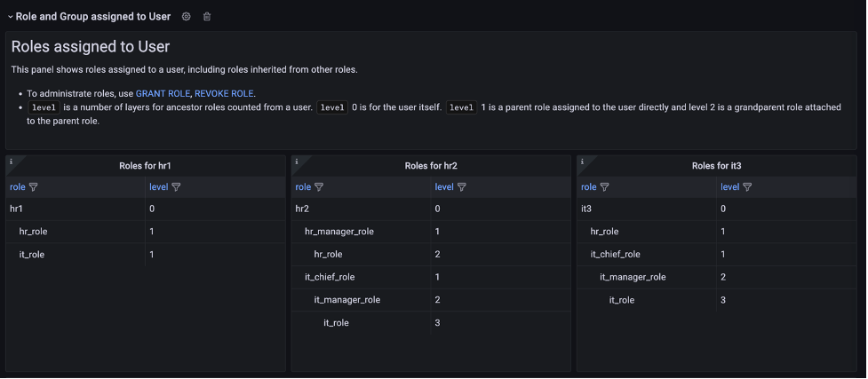Click info corner icon on hr1 panel
This screenshot has width=868, height=379.
pos(12,162)
